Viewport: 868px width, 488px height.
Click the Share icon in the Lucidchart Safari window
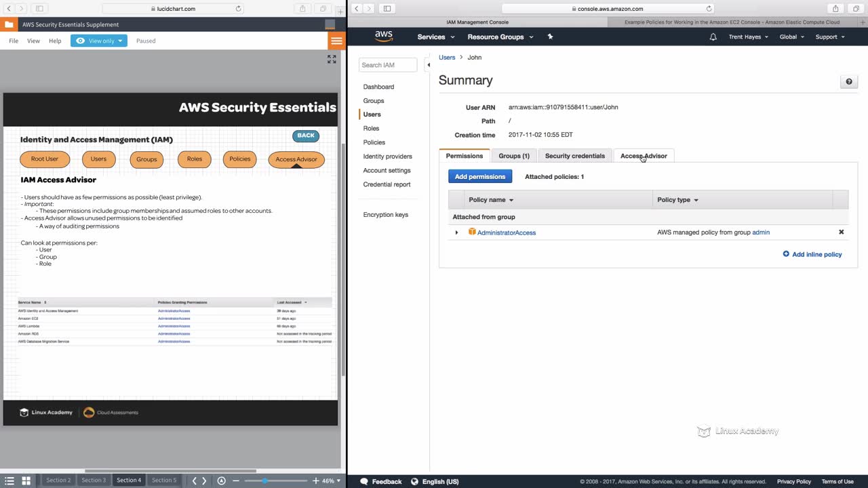tap(302, 9)
